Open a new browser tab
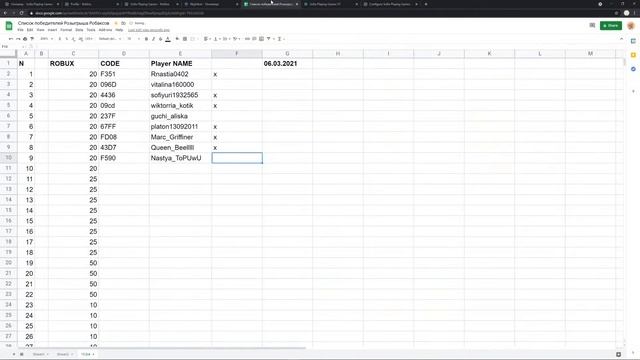Screen dimensions: 640x360 point(426,4)
